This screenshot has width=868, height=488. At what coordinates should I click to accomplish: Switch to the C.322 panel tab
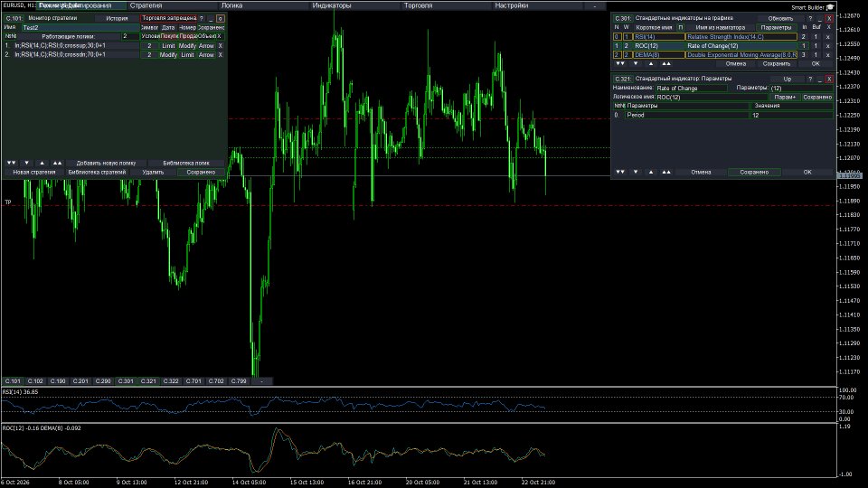point(171,381)
